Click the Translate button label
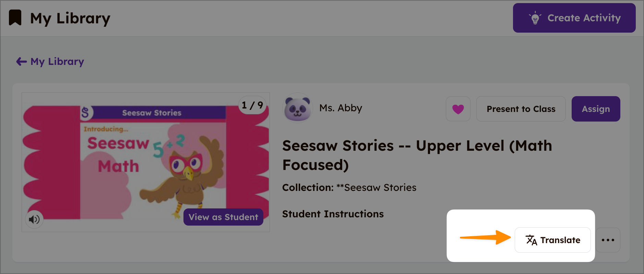The width and height of the screenshot is (644, 274). [560, 240]
